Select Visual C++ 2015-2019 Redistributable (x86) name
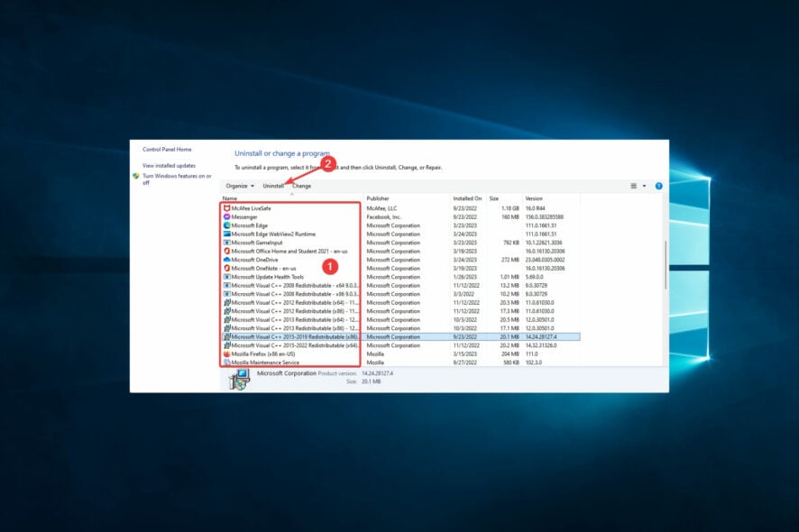Viewport: 799px width, 532px height. pyautogui.click(x=295, y=337)
